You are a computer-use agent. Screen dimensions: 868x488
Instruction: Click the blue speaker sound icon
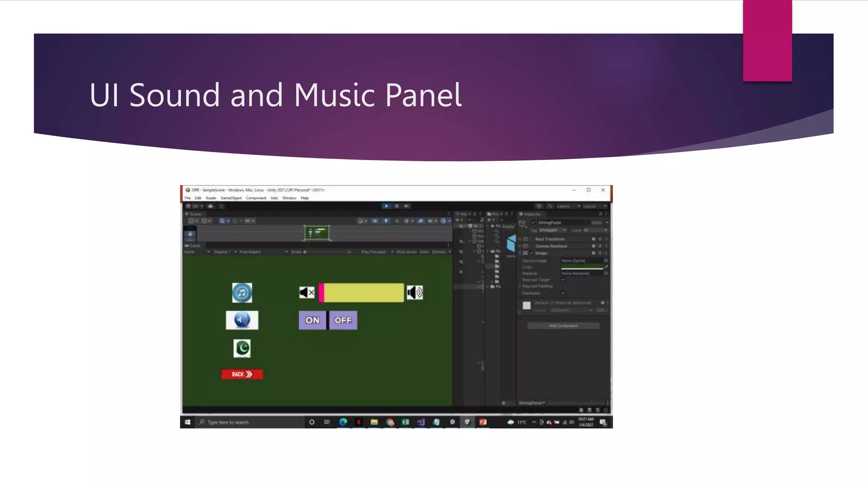point(242,320)
